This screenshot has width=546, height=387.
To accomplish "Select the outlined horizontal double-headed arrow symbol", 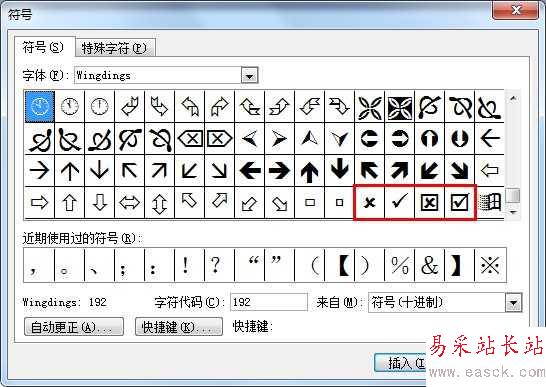I will tap(130, 202).
